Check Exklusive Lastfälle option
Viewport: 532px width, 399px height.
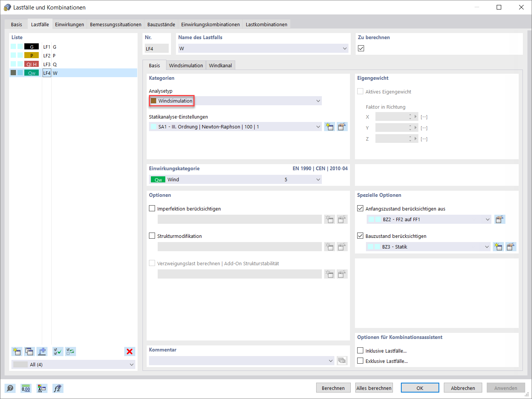[360, 361]
